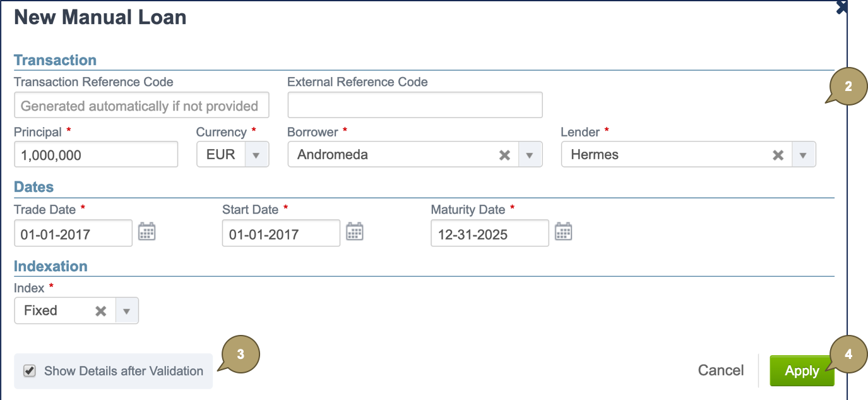Expand the Currency EUR dropdown
Viewport: 868px width, 400px height.
point(256,155)
